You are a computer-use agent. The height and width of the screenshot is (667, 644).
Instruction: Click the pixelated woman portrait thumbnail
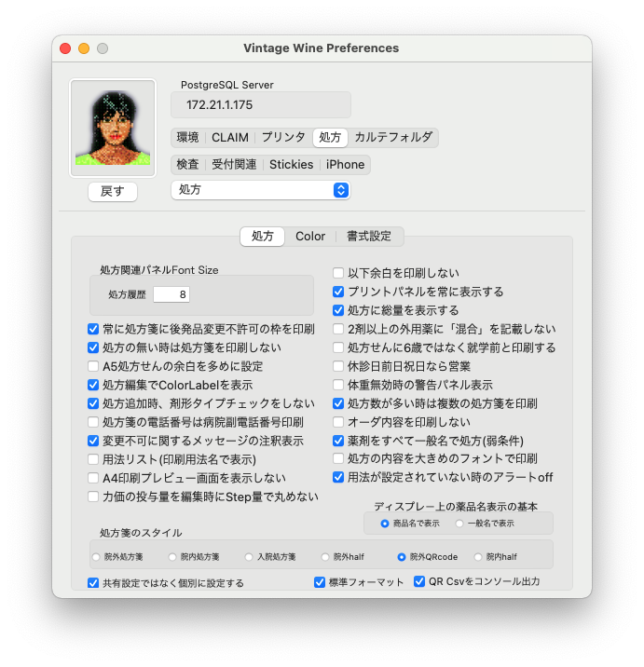click(x=113, y=128)
